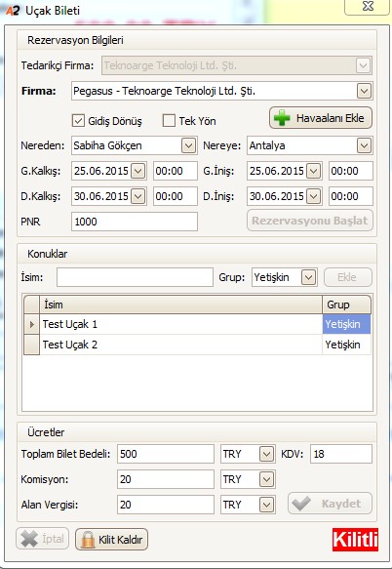392x569 pixels.
Task: Click the A2 application logo in title bar
Action: [x=13, y=11]
